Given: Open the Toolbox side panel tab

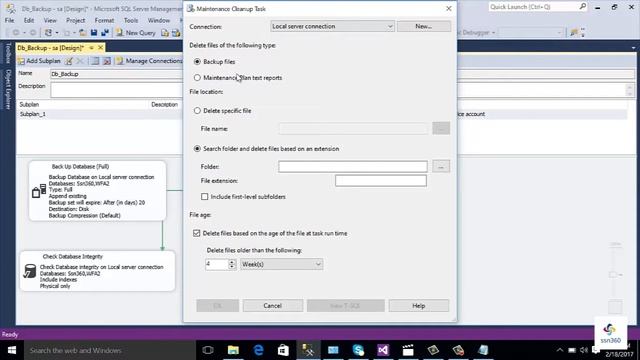Looking at the screenshot, I should 8,53.
